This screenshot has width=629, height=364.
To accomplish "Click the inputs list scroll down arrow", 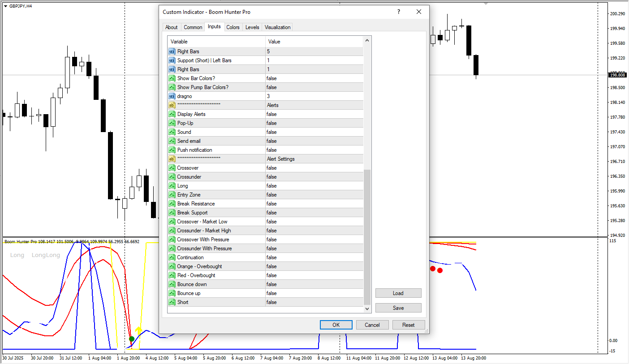I will click(367, 308).
